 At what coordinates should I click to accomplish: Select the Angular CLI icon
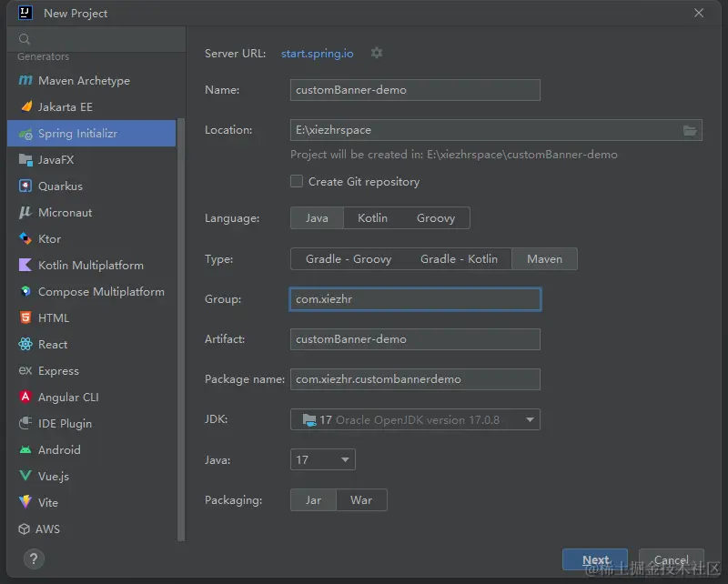25,397
